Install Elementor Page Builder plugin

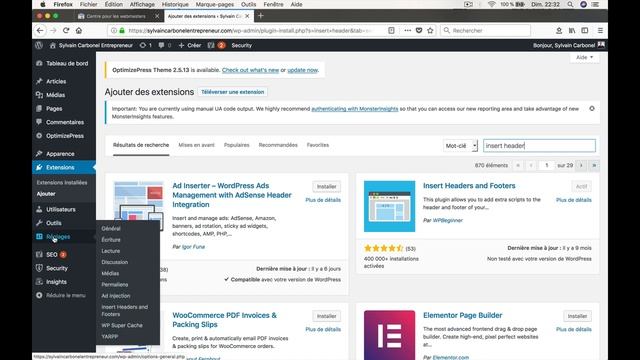pos(577,316)
